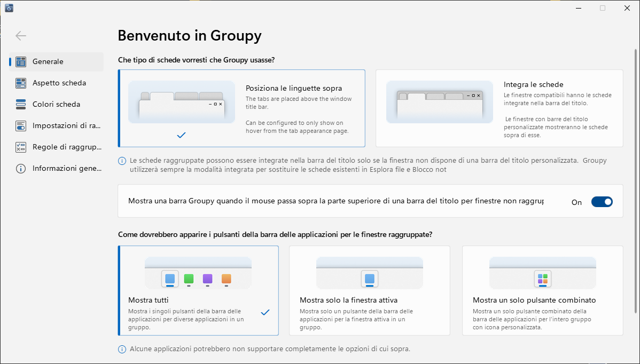Click 'Alcune applicazioni potrebbero non supportare' note
The width and height of the screenshot is (640, 364).
pos(270,349)
